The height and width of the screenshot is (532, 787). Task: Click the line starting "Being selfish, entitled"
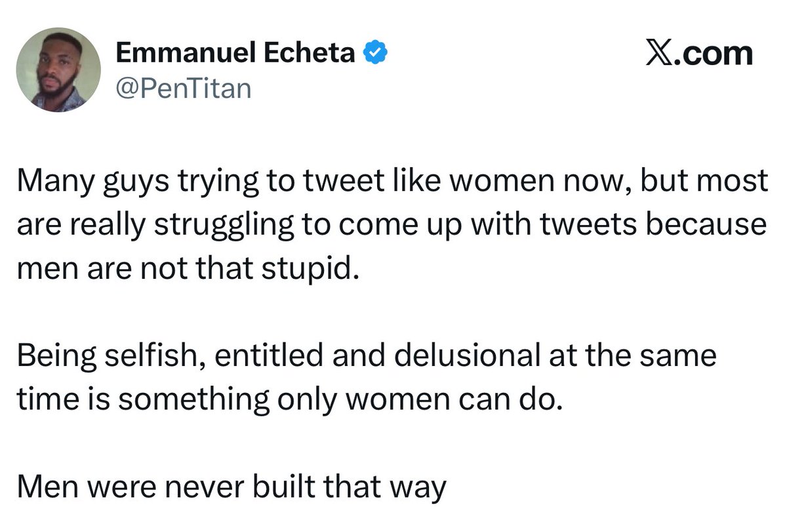[367, 356]
